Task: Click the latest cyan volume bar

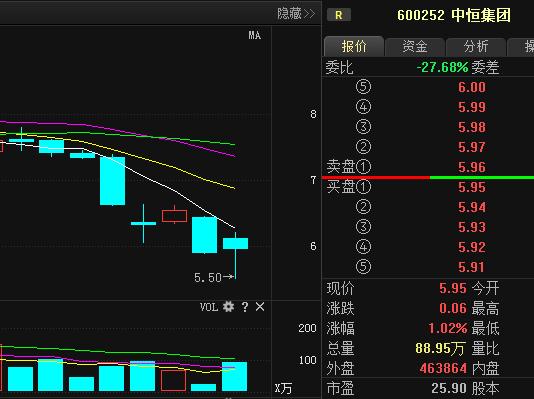Action: [x=234, y=377]
